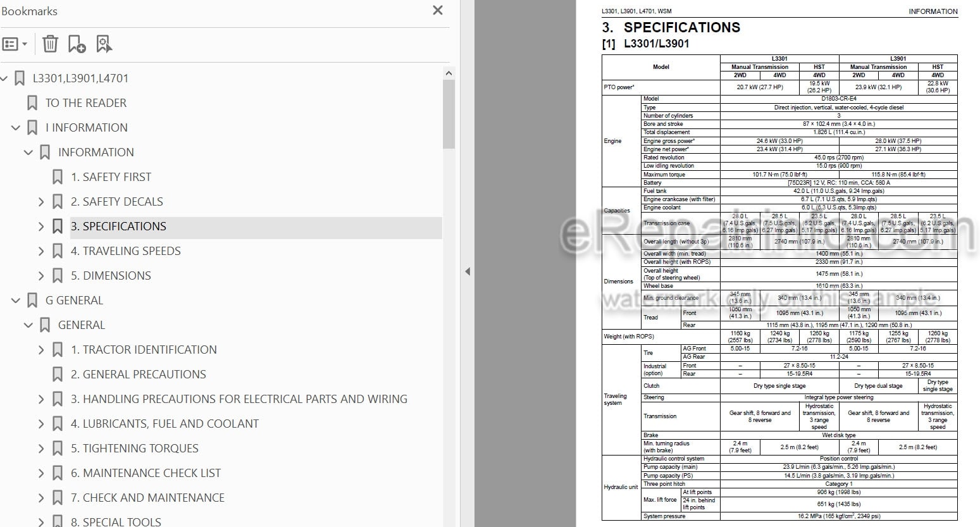Collapse the INFORMATION subsection
This screenshot has width=980, height=527.
28,152
